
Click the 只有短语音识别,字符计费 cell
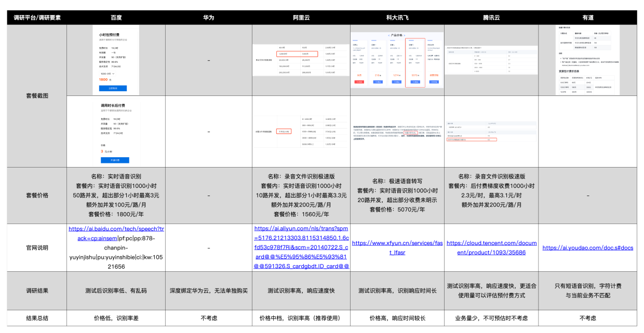588,291
